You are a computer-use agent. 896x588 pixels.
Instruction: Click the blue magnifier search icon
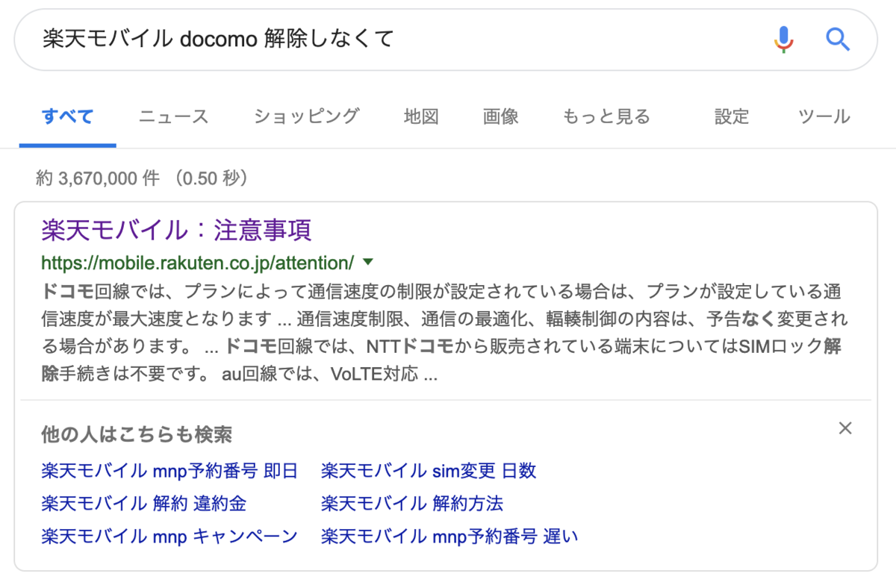[838, 39]
